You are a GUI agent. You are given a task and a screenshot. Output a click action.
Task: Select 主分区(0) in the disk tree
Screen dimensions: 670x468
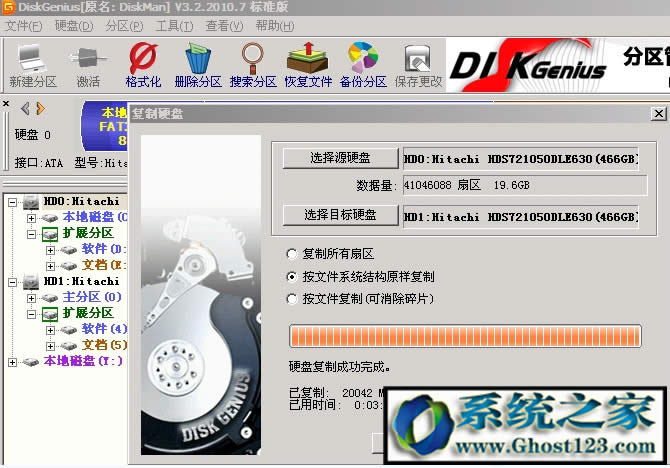point(91,297)
